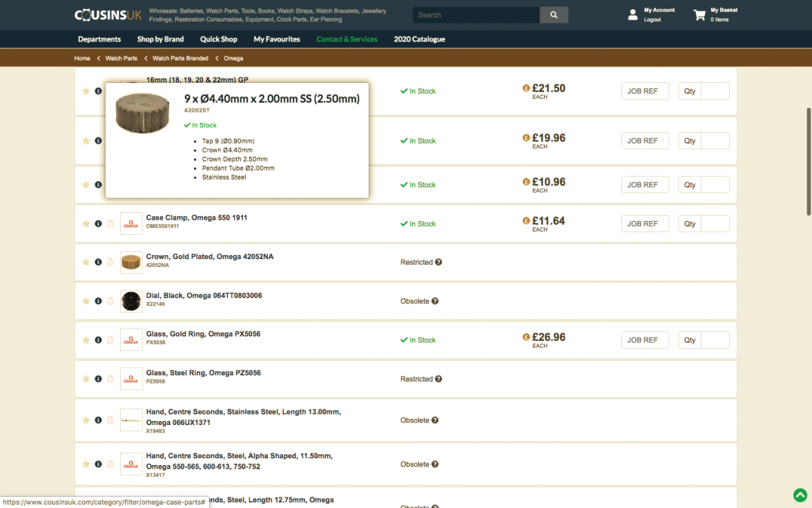This screenshot has height=508, width=812.
Task: Click the green back-to-top arrow
Action: click(800, 495)
